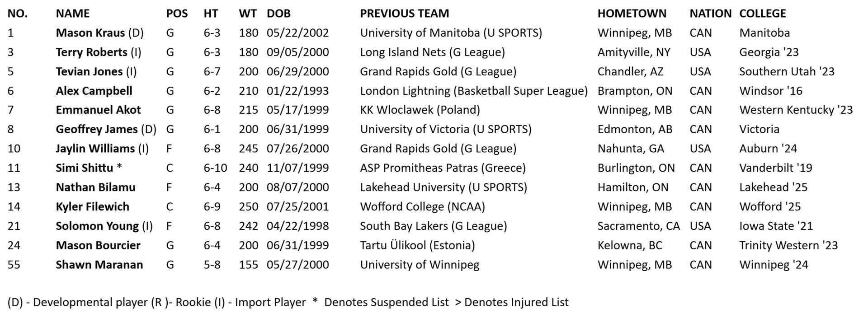Image resolution: width=868 pixels, height=323 pixels.
Task: Click the NAME column header
Action: pos(72,14)
